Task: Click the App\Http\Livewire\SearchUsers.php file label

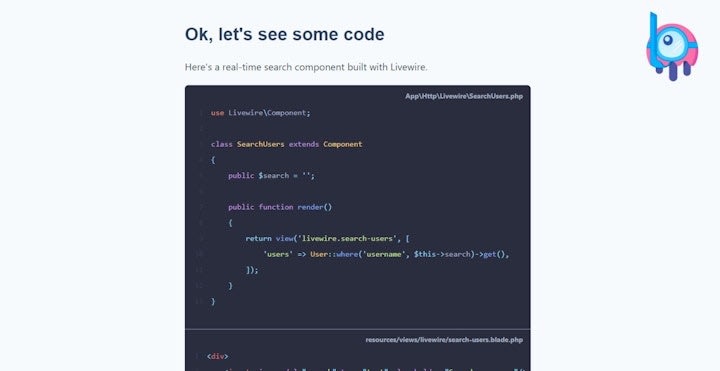Action: pos(464,96)
